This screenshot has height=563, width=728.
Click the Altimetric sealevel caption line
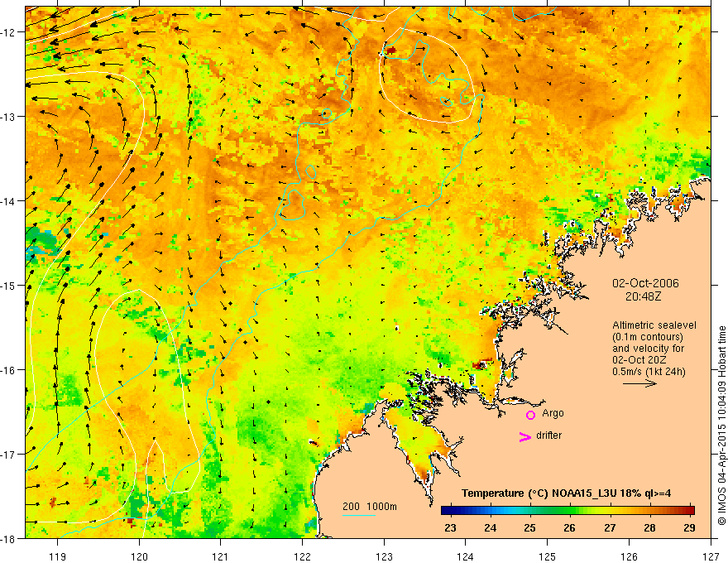(654, 325)
